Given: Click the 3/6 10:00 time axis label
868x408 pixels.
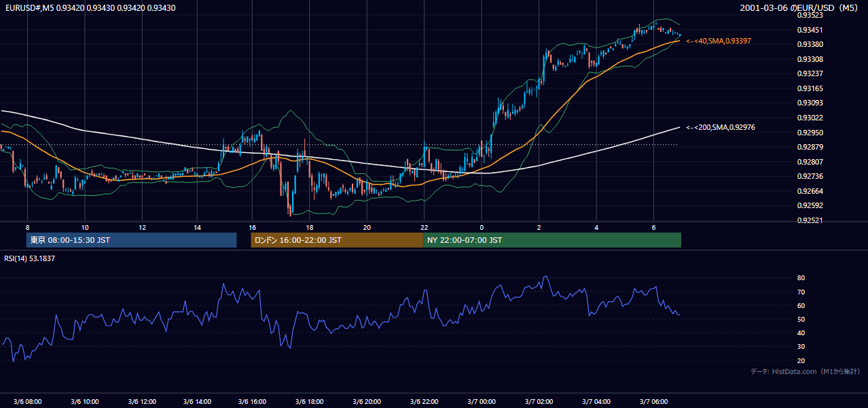Looking at the screenshot, I should (85, 402).
